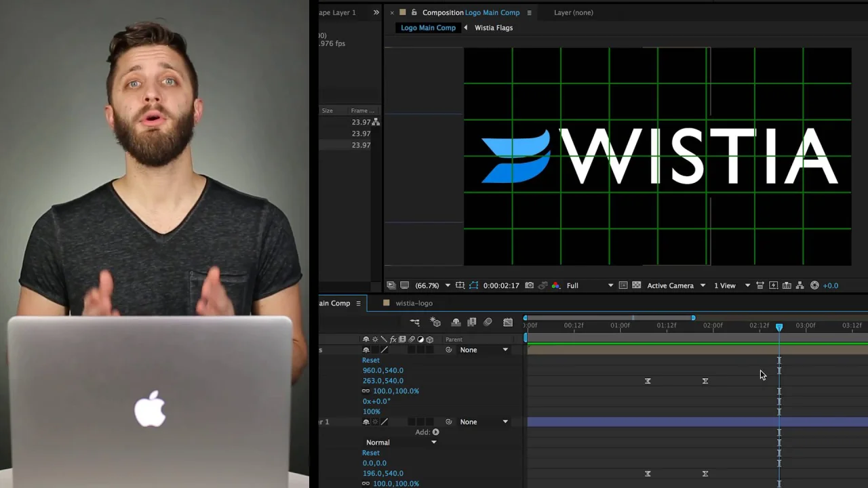This screenshot has height=488, width=868.
Task: Click the +0.0 exposure value
Action: point(831,285)
